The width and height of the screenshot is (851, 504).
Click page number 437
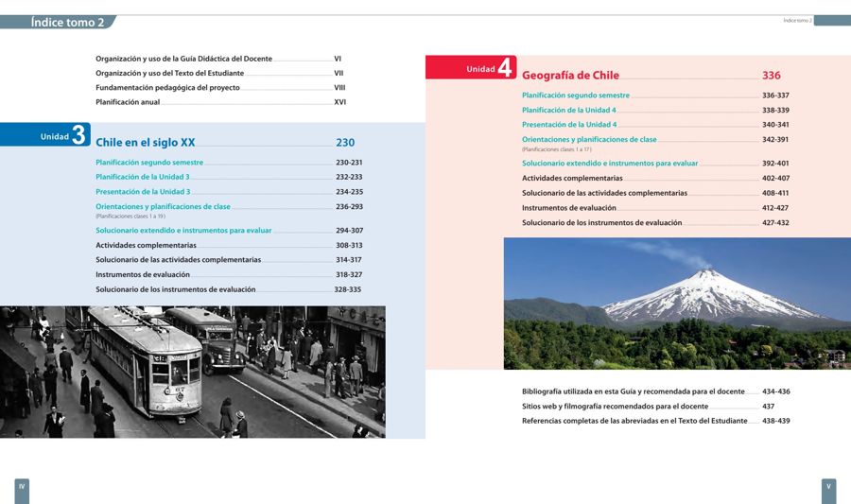click(x=768, y=407)
